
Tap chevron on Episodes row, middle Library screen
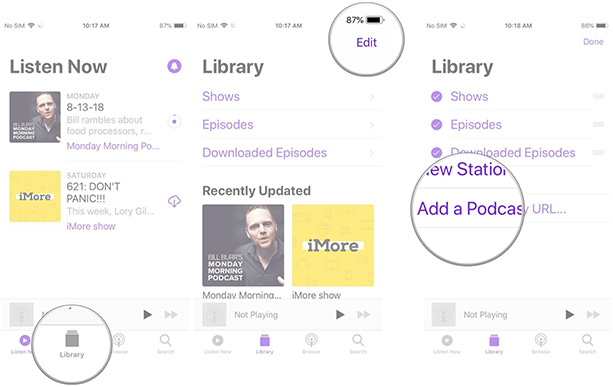[372, 125]
